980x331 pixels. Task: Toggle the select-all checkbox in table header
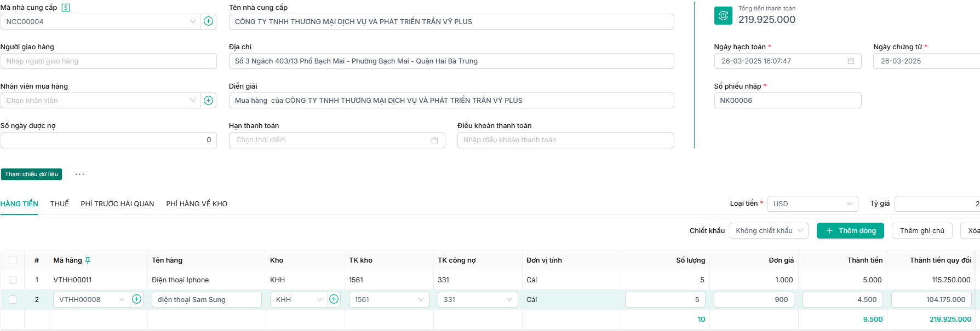point(13,260)
